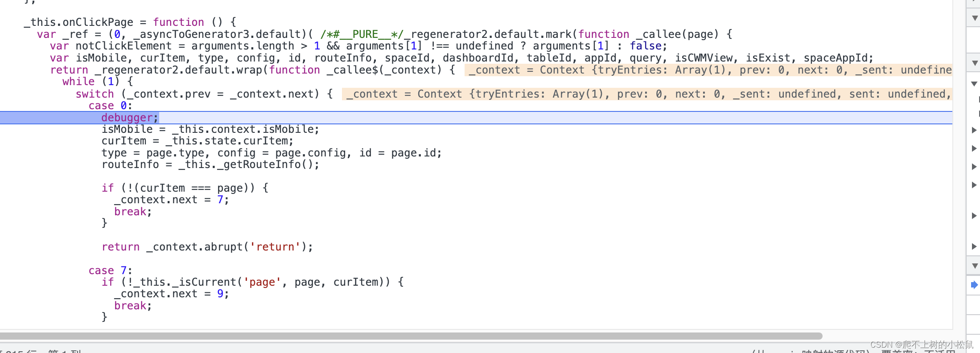This screenshot has height=353, width=980.
Task: Click 'function _callee$(_context) {' text
Action: click(362, 70)
